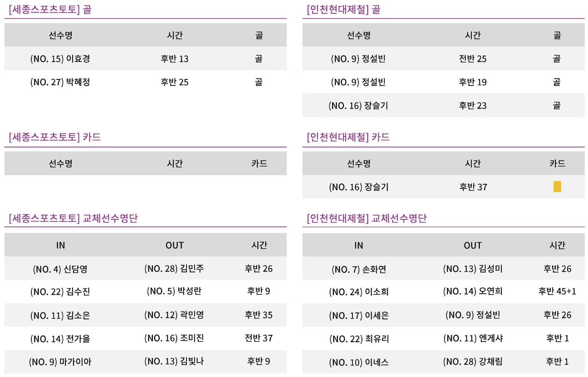
Task: Click the yellow card icon for 장슬기
Action: tap(557, 186)
